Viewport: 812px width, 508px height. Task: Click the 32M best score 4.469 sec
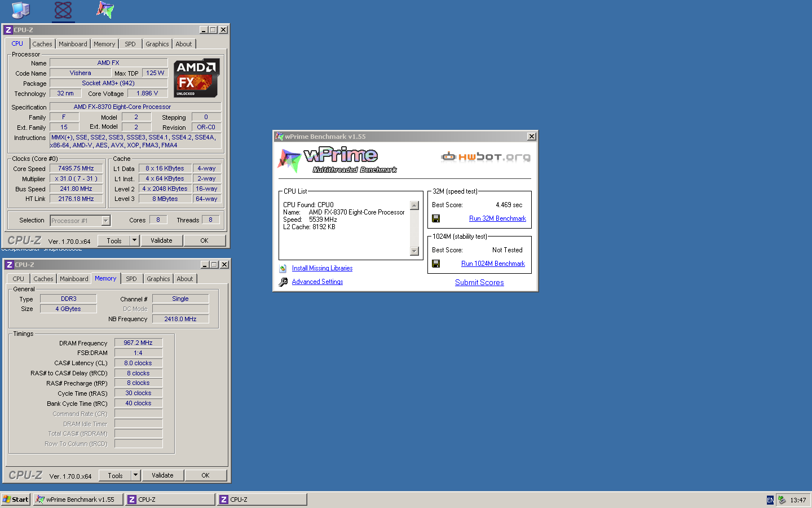pos(509,205)
